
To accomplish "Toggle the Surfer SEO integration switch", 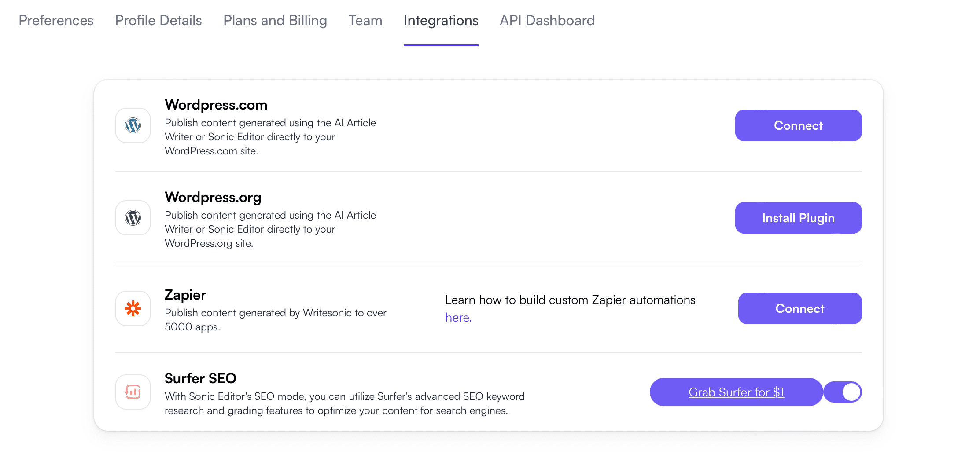I will (x=843, y=392).
